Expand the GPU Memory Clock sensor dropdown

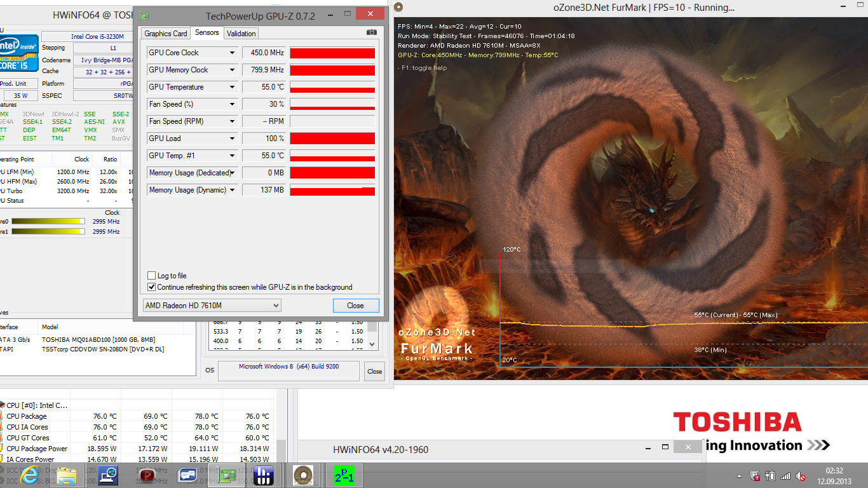[232, 70]
